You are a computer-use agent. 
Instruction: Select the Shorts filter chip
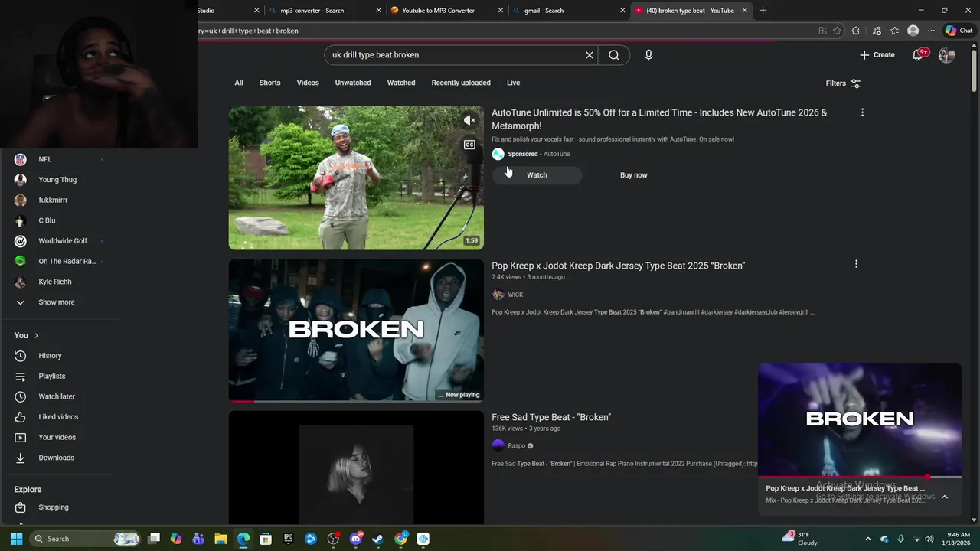(269, 83)
